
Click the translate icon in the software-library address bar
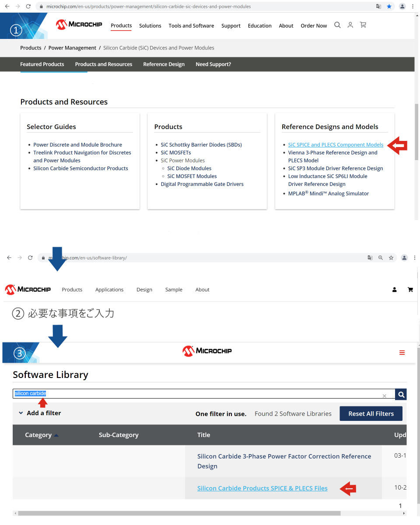[x=370, y=258]
